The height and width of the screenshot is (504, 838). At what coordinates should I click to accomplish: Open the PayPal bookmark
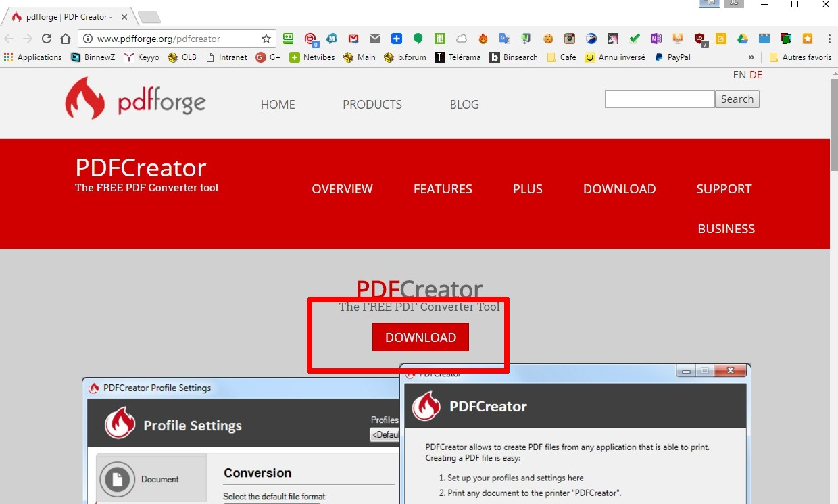(x=672, y=57)
